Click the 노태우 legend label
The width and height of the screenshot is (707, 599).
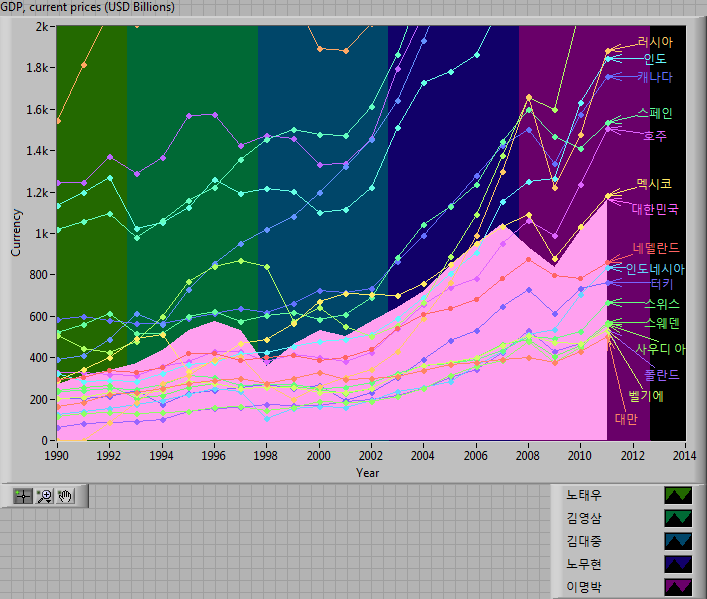coord(583,495)
